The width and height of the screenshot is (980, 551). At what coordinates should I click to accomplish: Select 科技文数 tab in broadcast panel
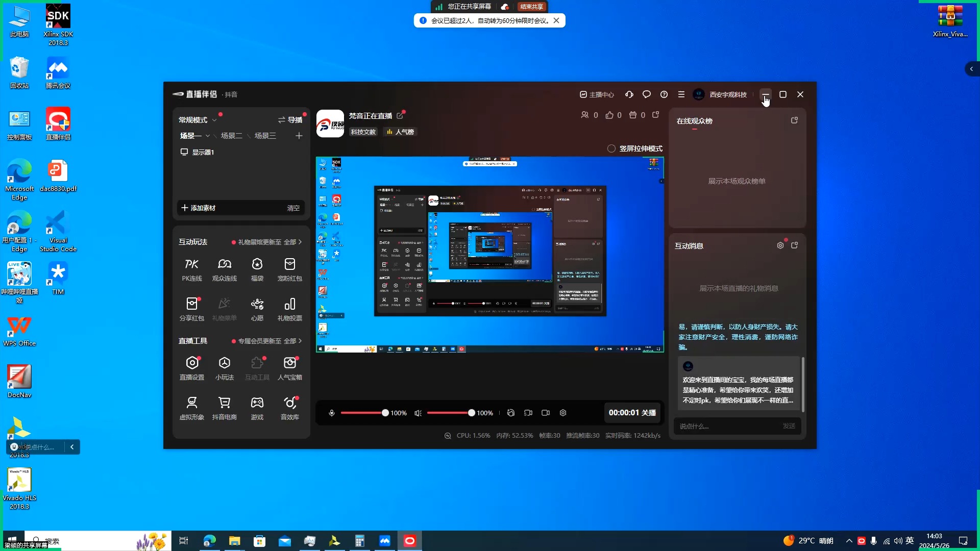(x=363, y=132)
